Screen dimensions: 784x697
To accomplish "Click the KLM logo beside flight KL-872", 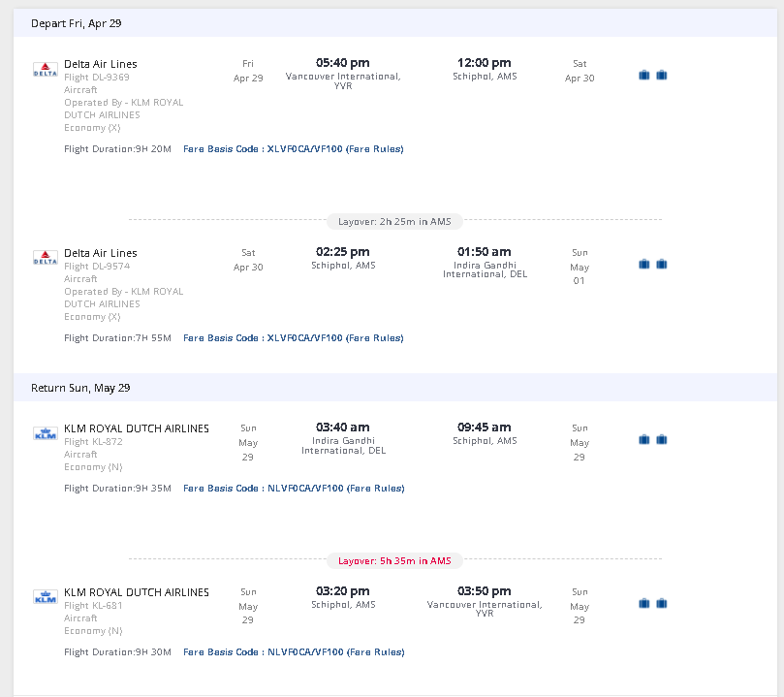I will coord(46,434).
